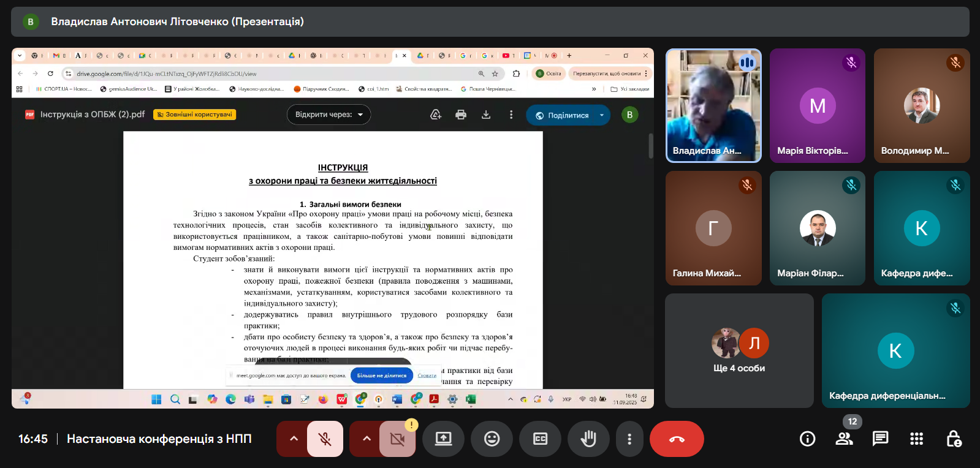Screen dimensions: 980x468
Task: Open 'Підручник Сходин...' bookmark
Action: click(x=321, y=89)
